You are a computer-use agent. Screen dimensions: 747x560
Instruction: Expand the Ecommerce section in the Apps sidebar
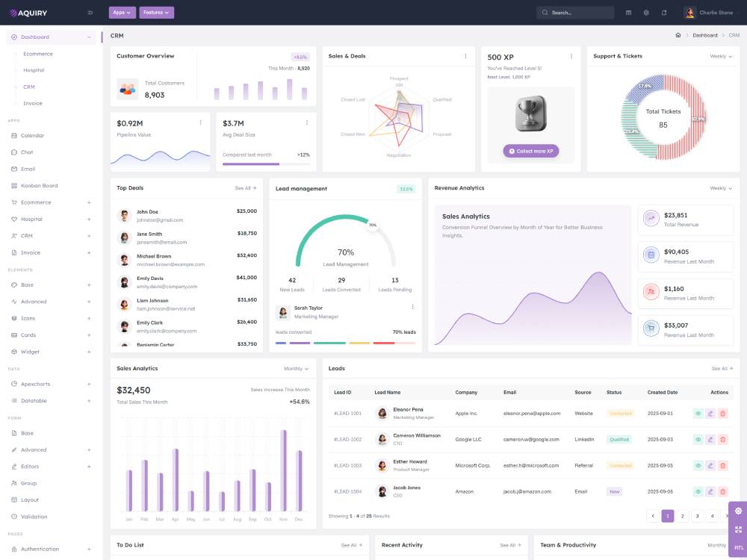tap(88, 202)
